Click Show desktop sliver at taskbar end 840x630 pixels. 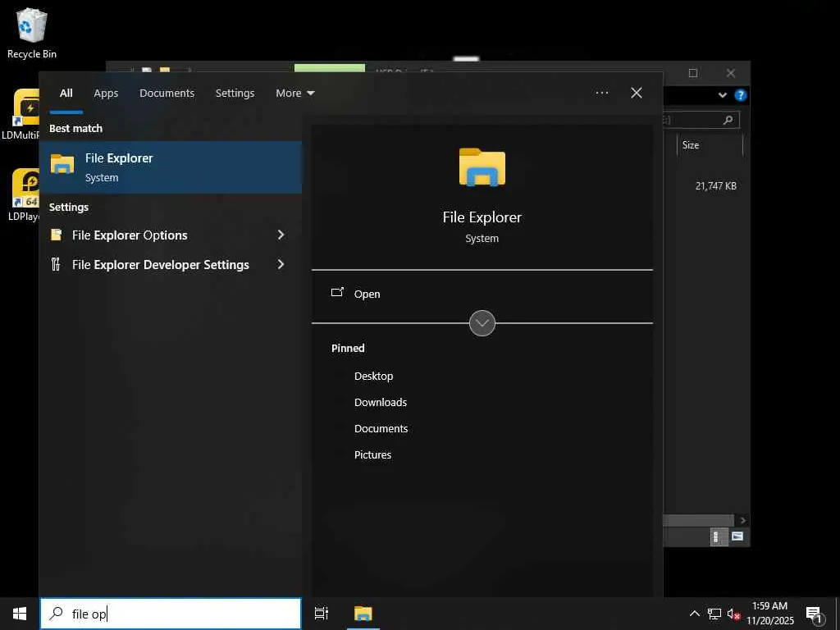pos(838,614)
